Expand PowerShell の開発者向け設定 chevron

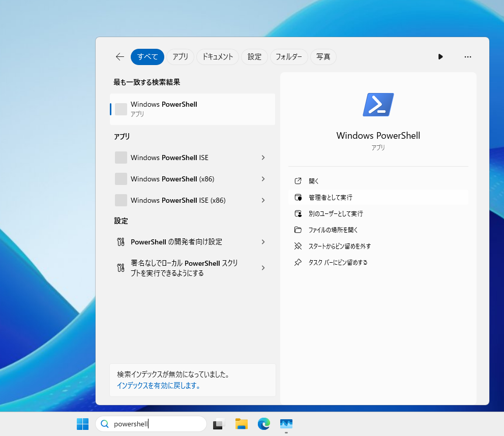click(263, 242)
